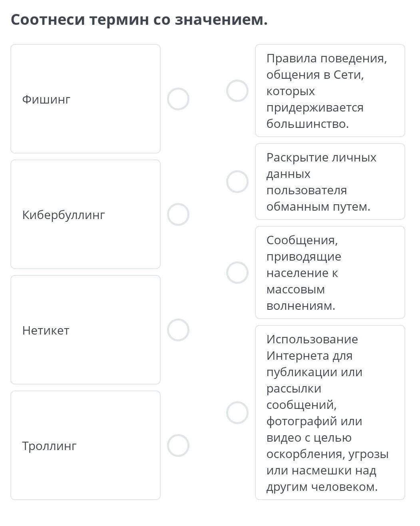The width and height of the screenshot is (420, 526).
Task: Click the words 'массовым волнениям' in definition
Action: [x=301, y=297]
